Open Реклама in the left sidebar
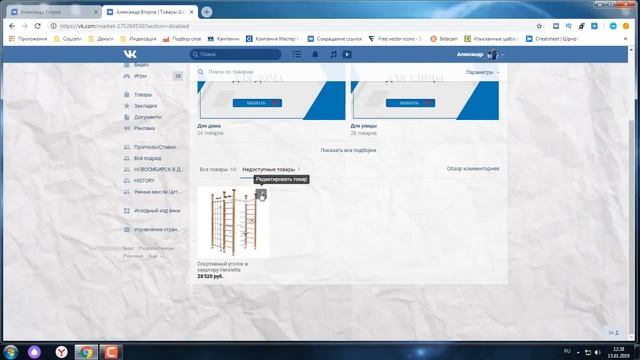The height and width of the screenshot is (360, 640). coord(144,128)
